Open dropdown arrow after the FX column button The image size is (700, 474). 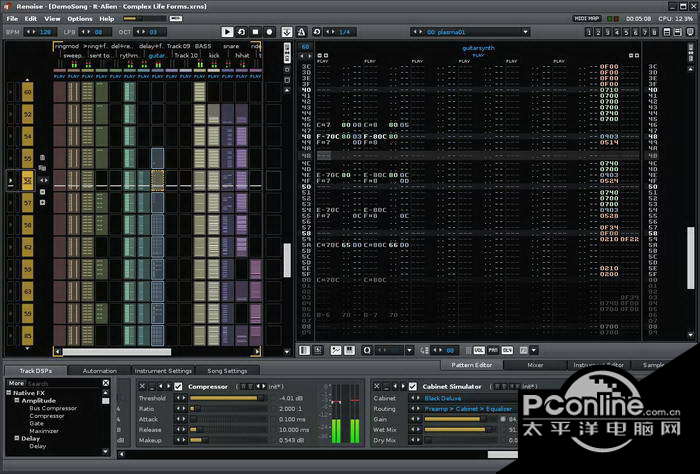pyautogui.click(x=533, y=350)
